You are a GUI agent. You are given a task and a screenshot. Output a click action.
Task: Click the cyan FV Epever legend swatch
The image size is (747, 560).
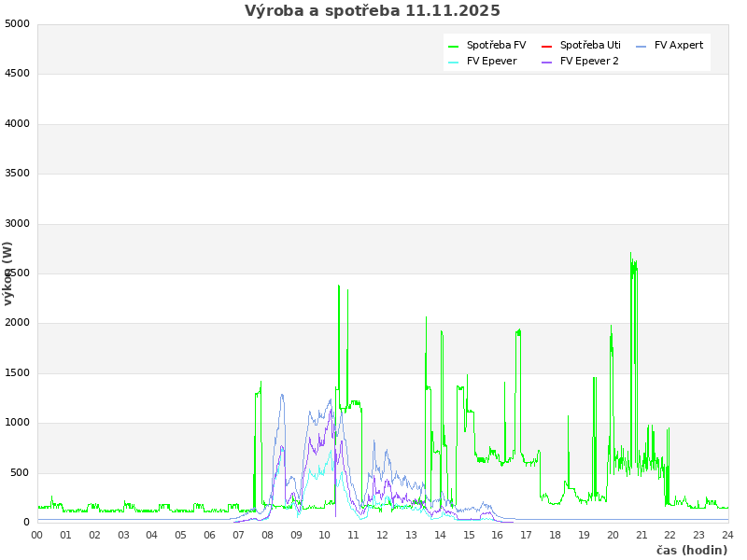pos(454,62)
